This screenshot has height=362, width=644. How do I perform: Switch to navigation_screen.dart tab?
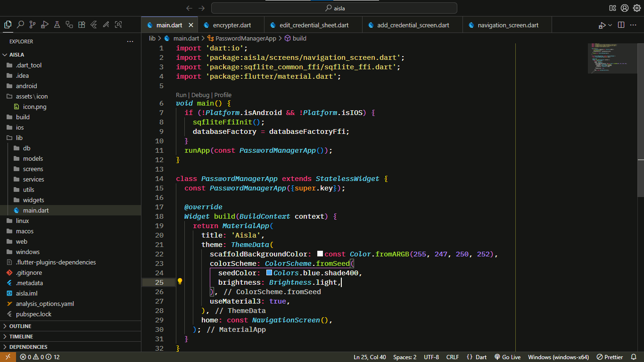[507, 25]
